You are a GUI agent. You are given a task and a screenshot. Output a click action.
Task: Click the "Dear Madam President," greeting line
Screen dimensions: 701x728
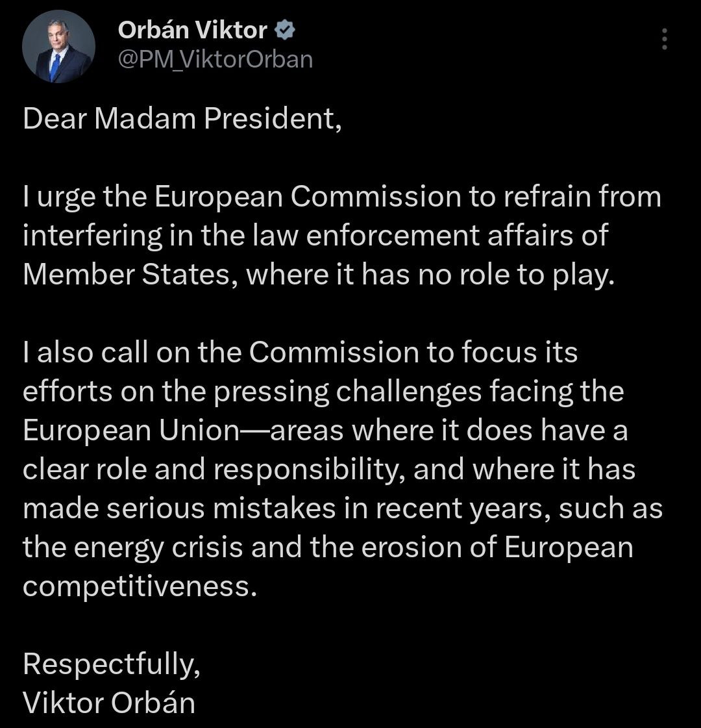pos(182,121)
